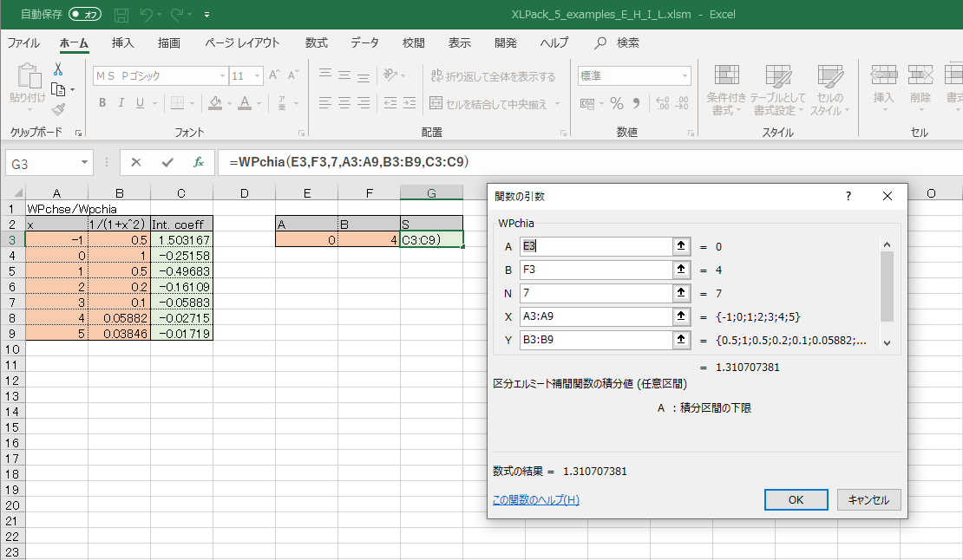Click the font color red A swatch
This screenshot has height=560, width=963.
tap(246, 103)
